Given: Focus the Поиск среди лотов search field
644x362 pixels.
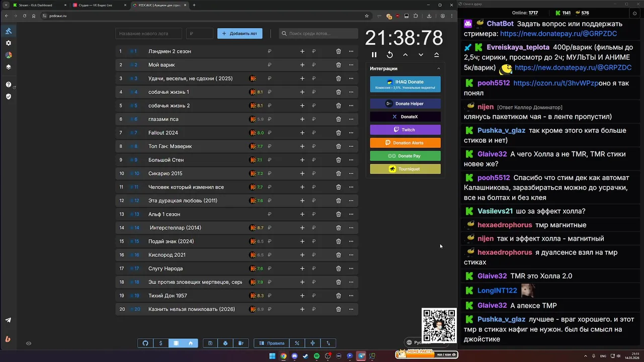Looking at the screenshot, I should [318, 34].
